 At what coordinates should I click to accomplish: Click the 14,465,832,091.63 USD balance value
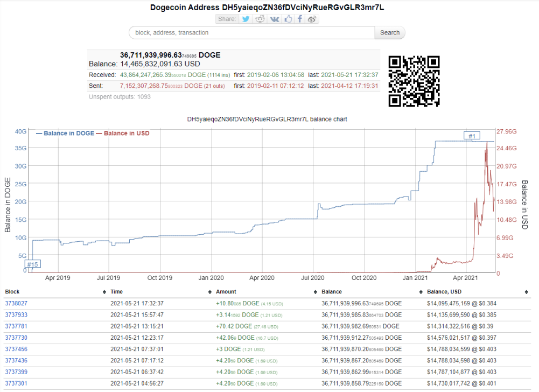[x=160, y=64]
